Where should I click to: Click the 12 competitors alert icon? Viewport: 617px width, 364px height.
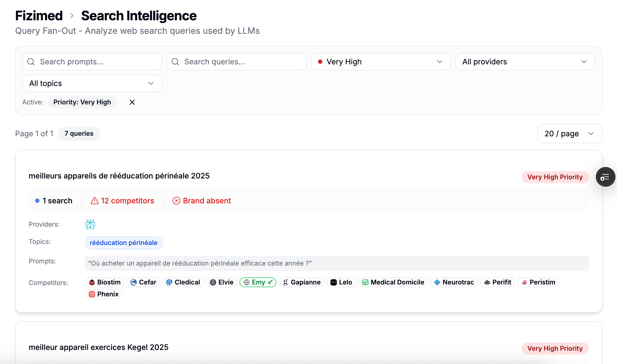click(94, 201)
